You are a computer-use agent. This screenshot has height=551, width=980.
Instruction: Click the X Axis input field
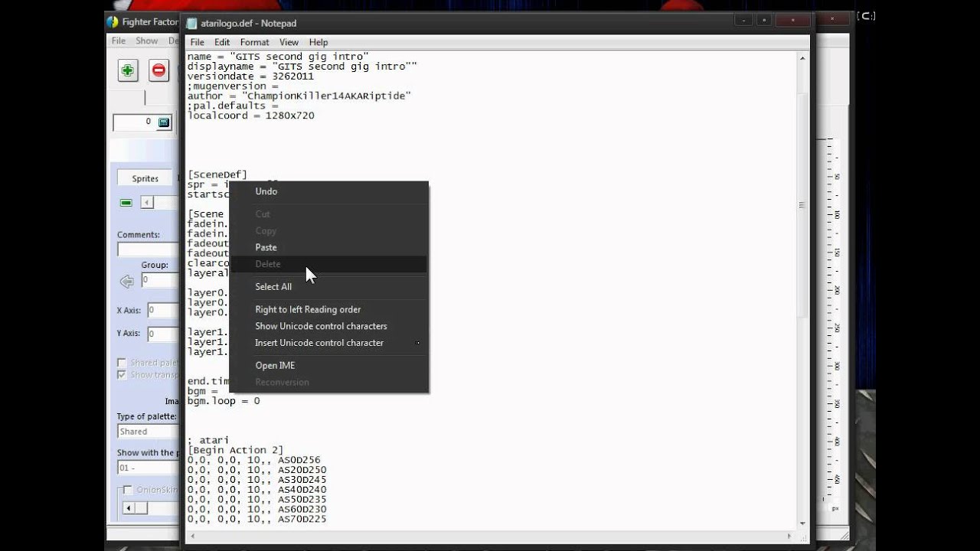(x=163, y=310)
